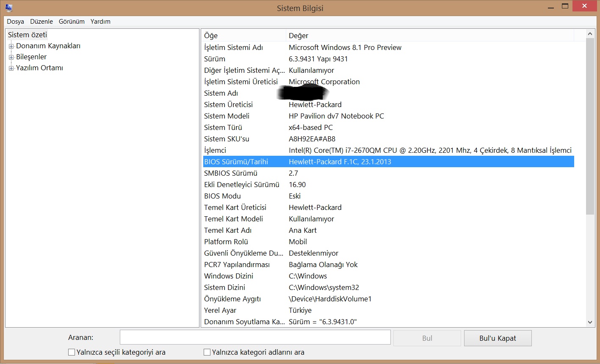Image resolution: width=600 pixels, height=364 pixels.
Task: Click the Sistem Bilgisi title bar icon
Action: click(x=8, y=8)
